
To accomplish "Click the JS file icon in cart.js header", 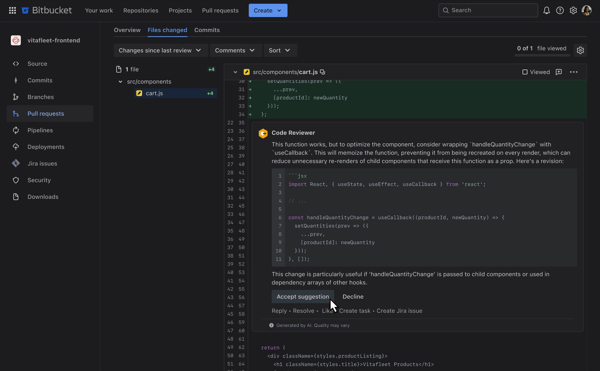I will click(x=246, y=72).
